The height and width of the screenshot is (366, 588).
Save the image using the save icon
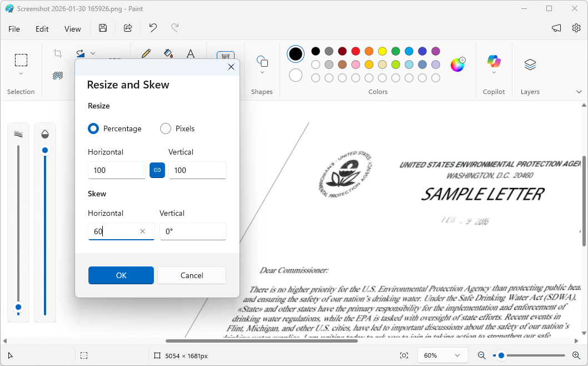point(102,28)
